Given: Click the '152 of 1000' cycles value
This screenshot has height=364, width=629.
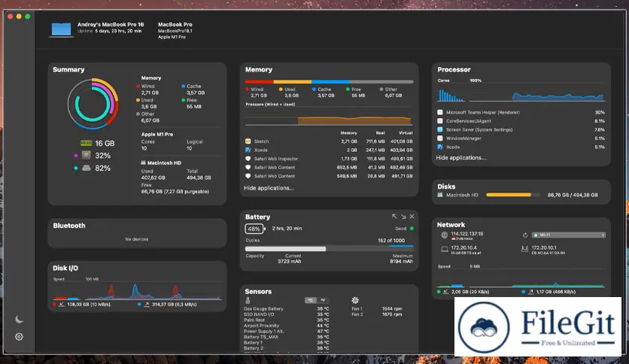Looking at the screenshot, I should tap(391, 241).
